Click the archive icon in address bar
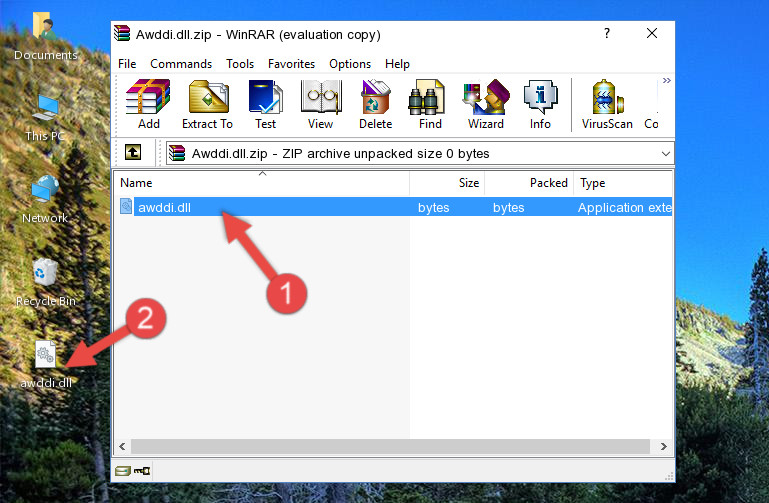 177,153
